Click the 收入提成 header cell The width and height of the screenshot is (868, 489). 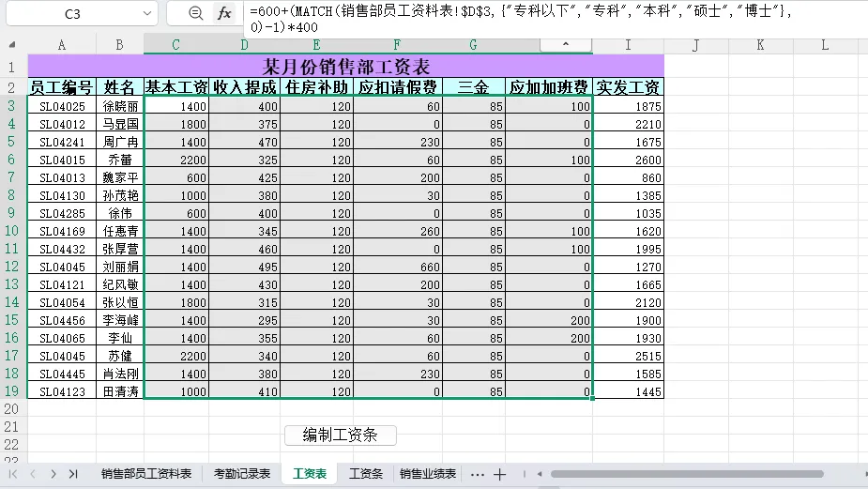tap(244, 87)
